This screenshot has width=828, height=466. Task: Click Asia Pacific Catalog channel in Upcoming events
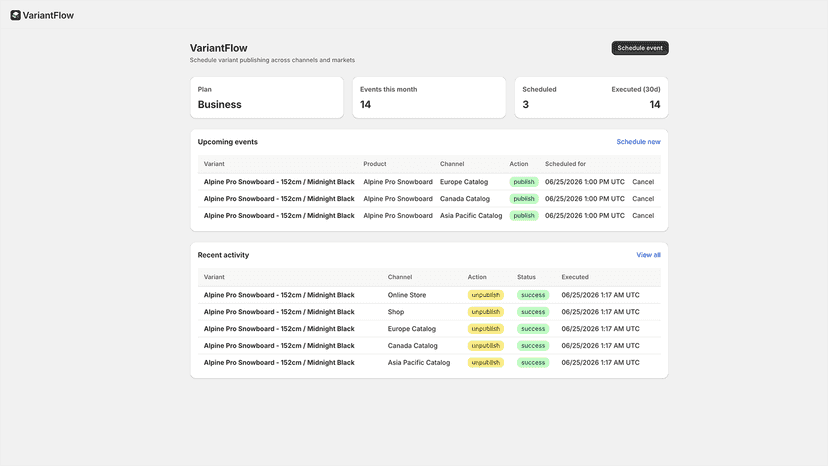pyautogui.click(x=471, y=216)
